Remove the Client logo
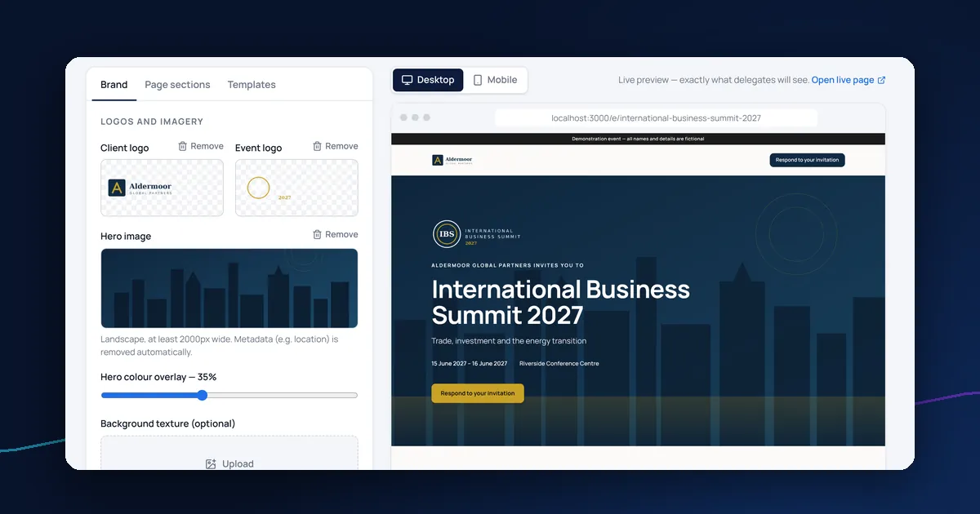This screenshot has width=980, height=514. coord(200,146)
